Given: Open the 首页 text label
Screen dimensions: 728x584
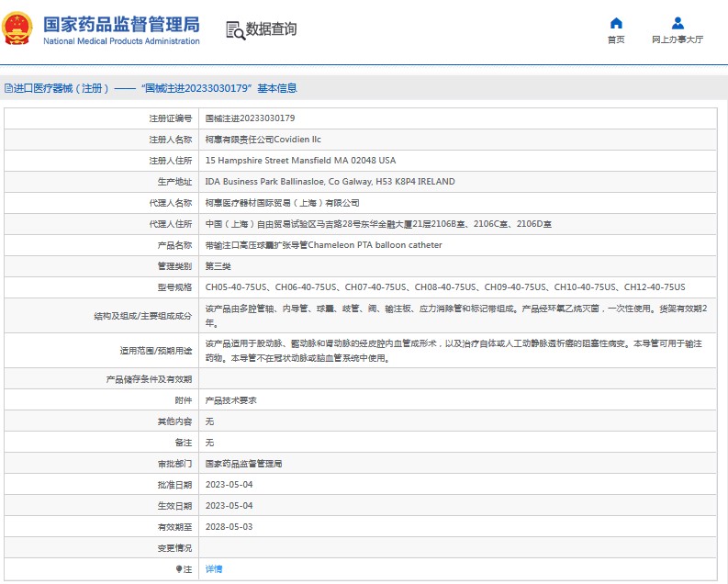Looking at the screenshot, I should point(616,40).
